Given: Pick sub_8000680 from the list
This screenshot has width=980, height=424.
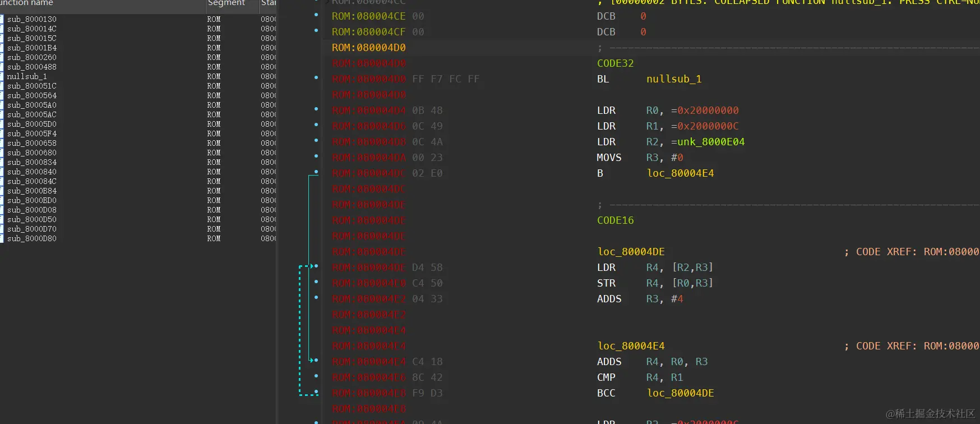Looking at the screenshot, I should pyautogui.click(x=32, y=153).
